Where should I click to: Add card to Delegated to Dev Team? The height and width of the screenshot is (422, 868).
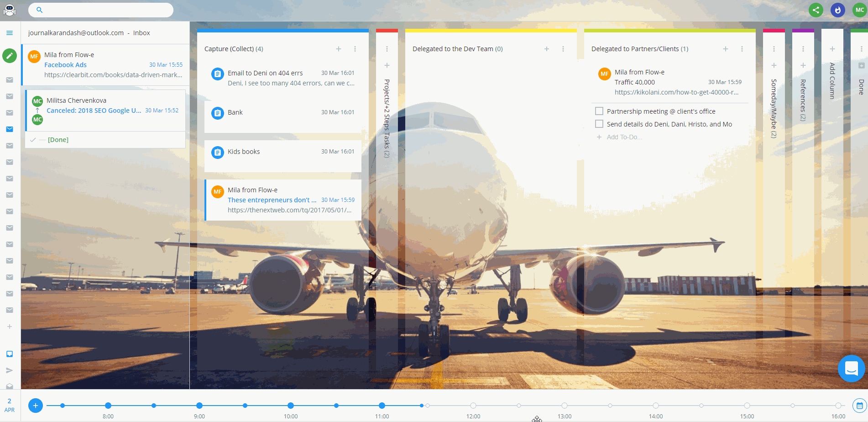[546, 49]
